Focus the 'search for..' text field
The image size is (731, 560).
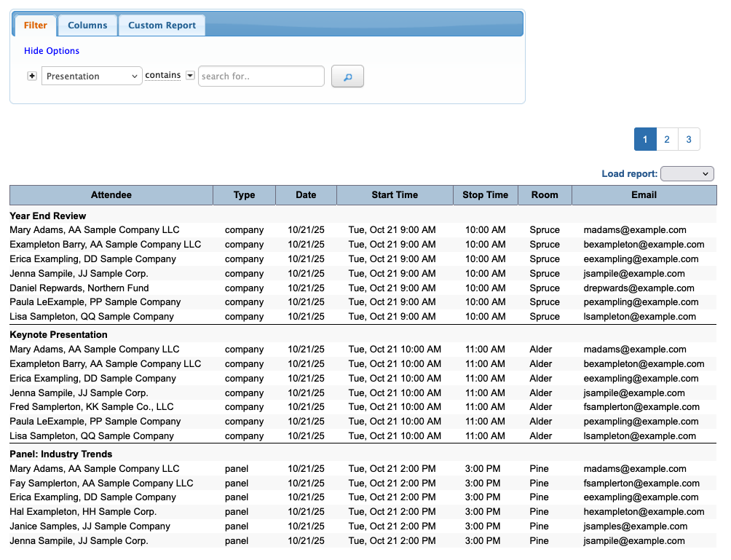point(261,76)
